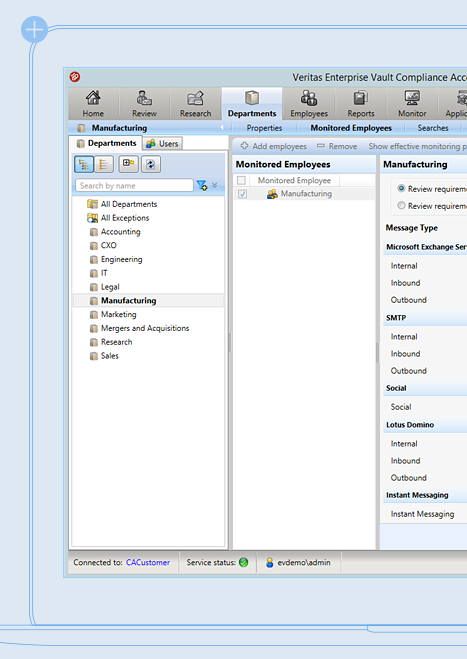467x659 pixels.
Task: Open the Reports section
Action: pyautogui.click(x=361, y=104)
